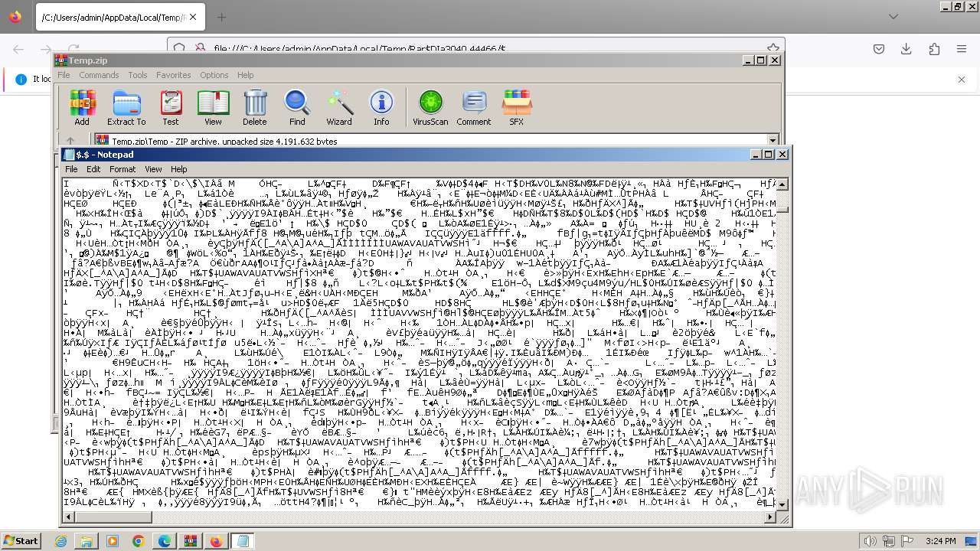This screenshot has height=551, width=980.
Task: Open Notepad Help menu
Action: 178,169
